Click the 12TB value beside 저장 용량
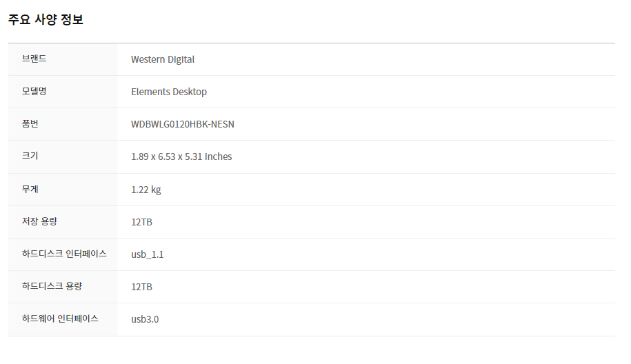Screen dimensions: 631x364 click(x=141, y=222)
